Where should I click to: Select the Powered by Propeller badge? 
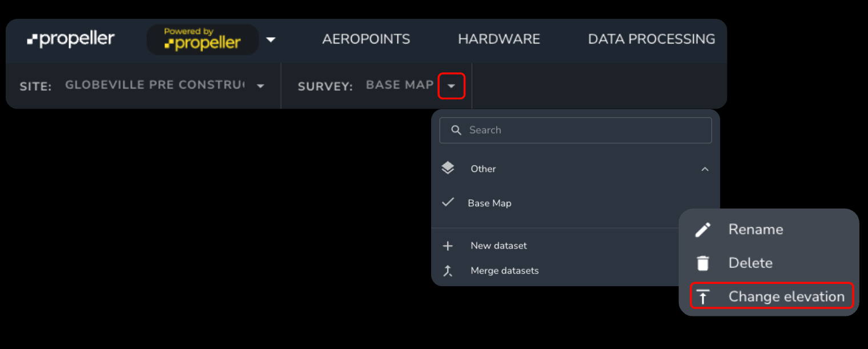pos(203,39)
